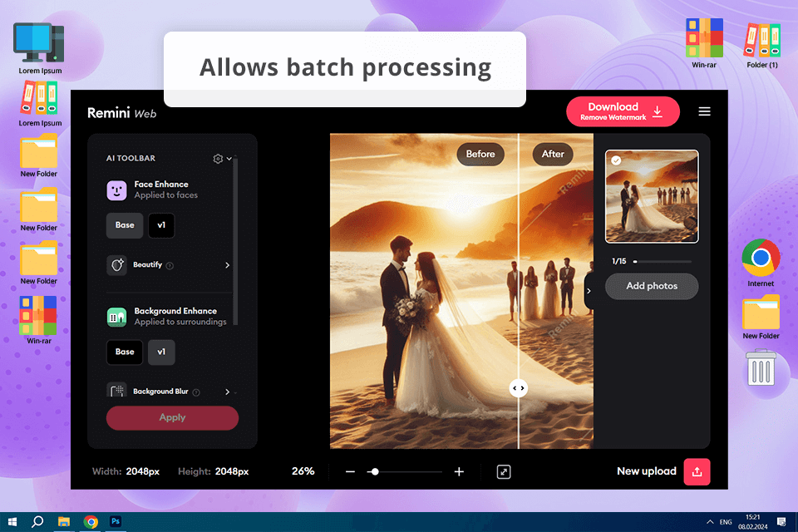This screenshot has width=798, height=532.
Task: Zoom in with the plus icon
Action: pyautogui.click(x=459, y=472)
